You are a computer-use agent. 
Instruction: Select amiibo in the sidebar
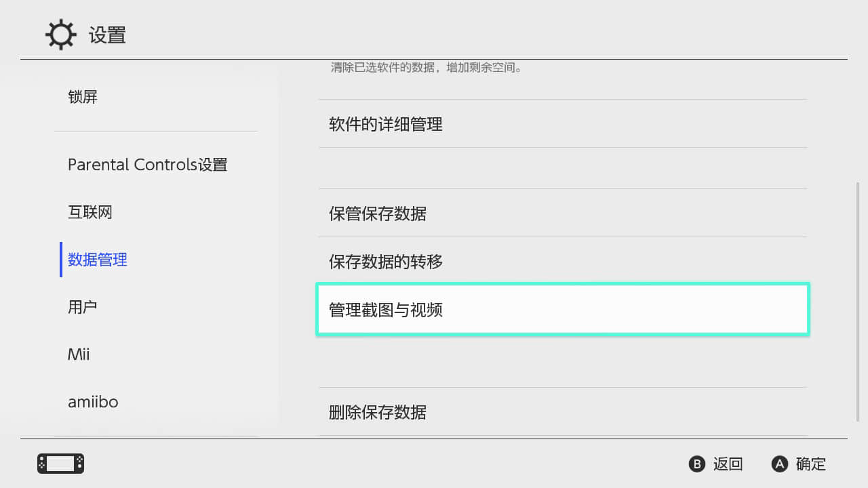pos(93,402)
